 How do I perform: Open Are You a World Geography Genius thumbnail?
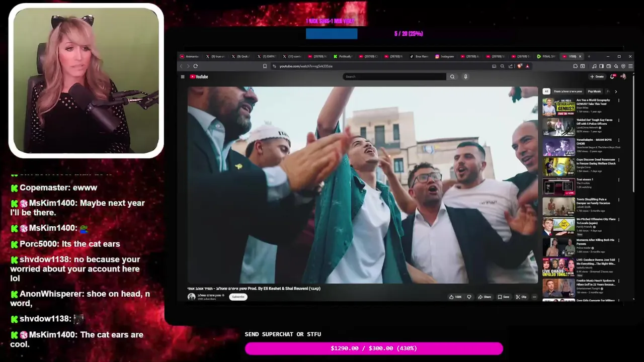(x=558, y=107)
